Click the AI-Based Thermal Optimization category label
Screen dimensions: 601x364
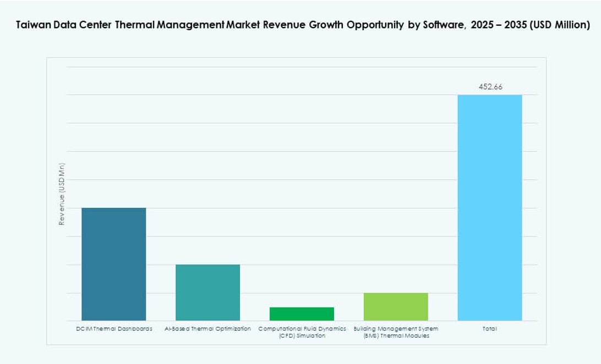(207, 328)
